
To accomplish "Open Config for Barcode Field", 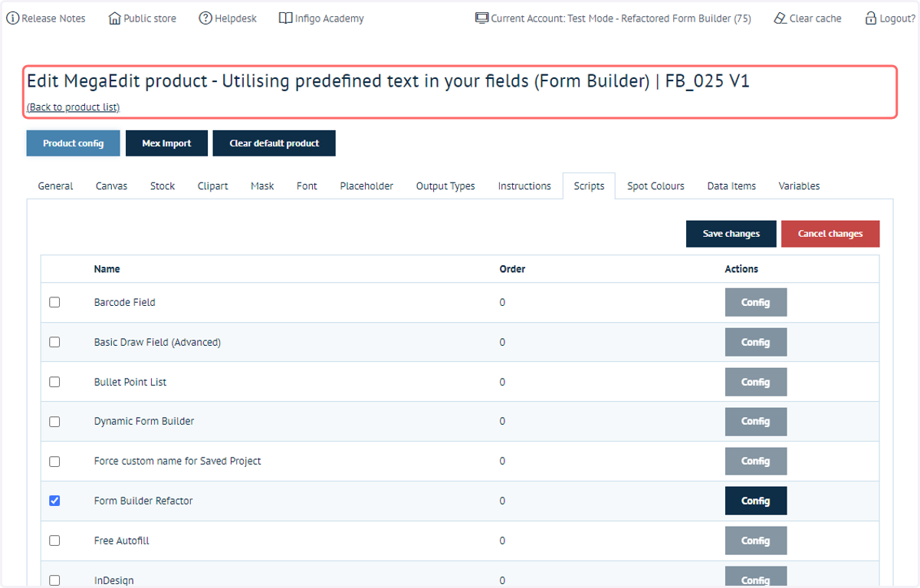I will point(756,302).
